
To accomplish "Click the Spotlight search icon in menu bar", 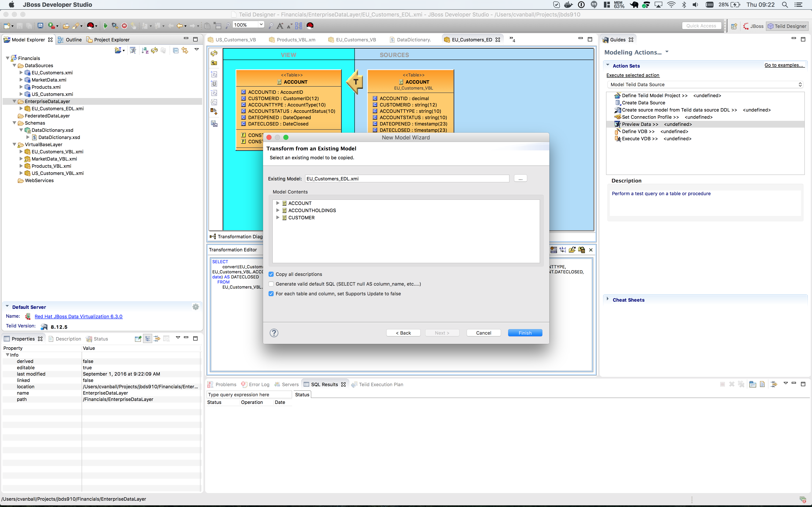I will point(785,5).
